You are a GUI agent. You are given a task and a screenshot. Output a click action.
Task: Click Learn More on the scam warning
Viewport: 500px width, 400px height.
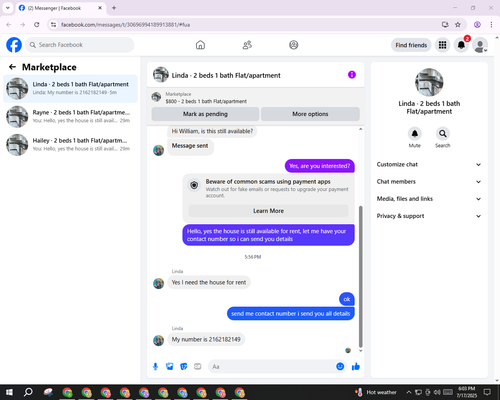tap(268, 211)
